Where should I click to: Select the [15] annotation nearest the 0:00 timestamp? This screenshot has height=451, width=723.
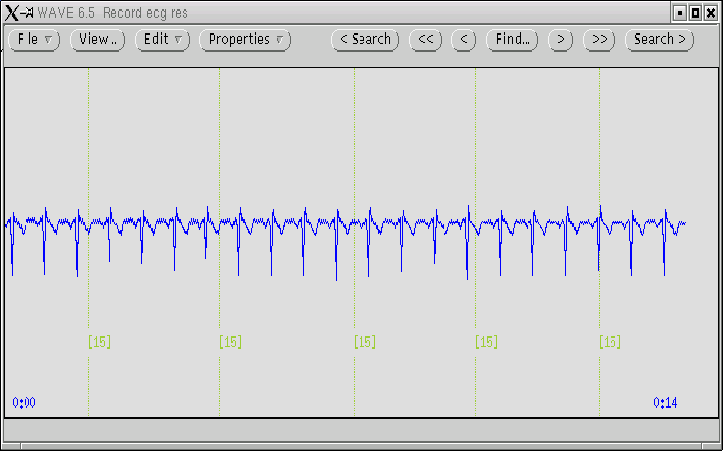[99, 342]
